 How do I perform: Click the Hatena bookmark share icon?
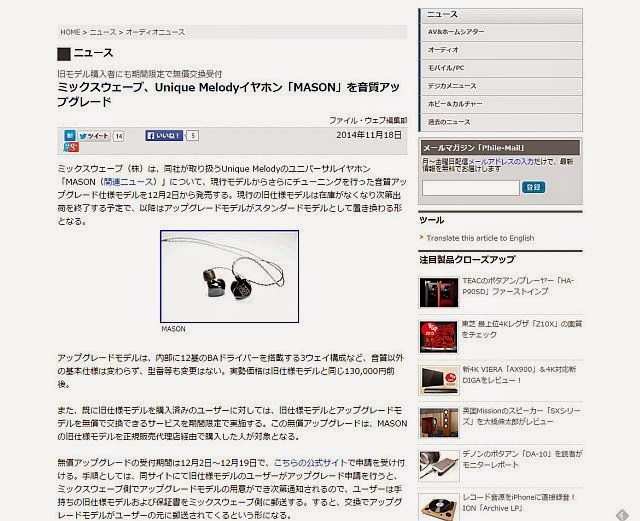click(x=70, y=136)
